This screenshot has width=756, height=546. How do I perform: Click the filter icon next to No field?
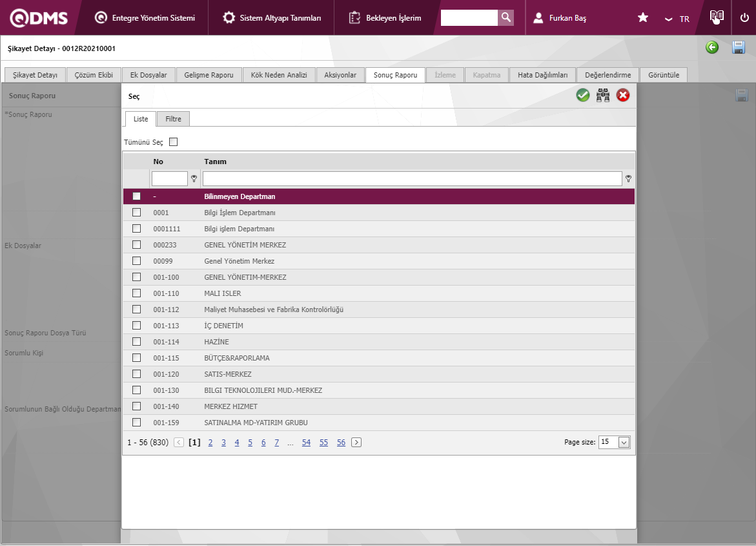[x=194, y=178]
